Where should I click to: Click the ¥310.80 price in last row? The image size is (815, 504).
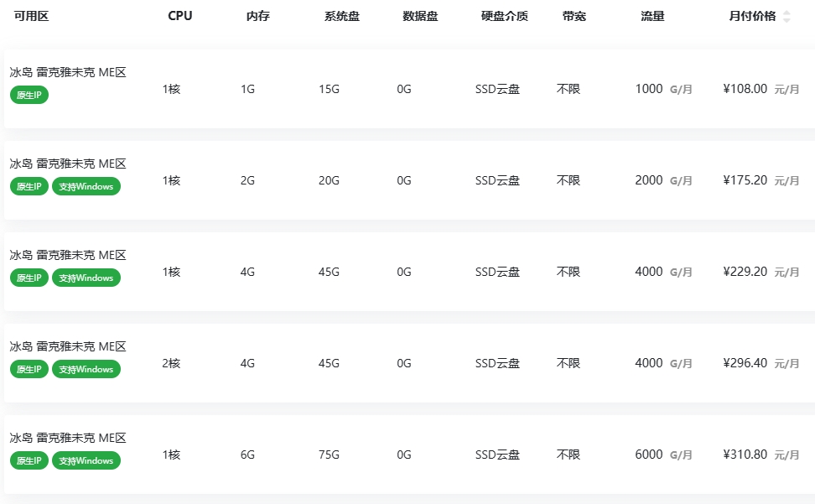pyautogui.click(x=745, y=455)
